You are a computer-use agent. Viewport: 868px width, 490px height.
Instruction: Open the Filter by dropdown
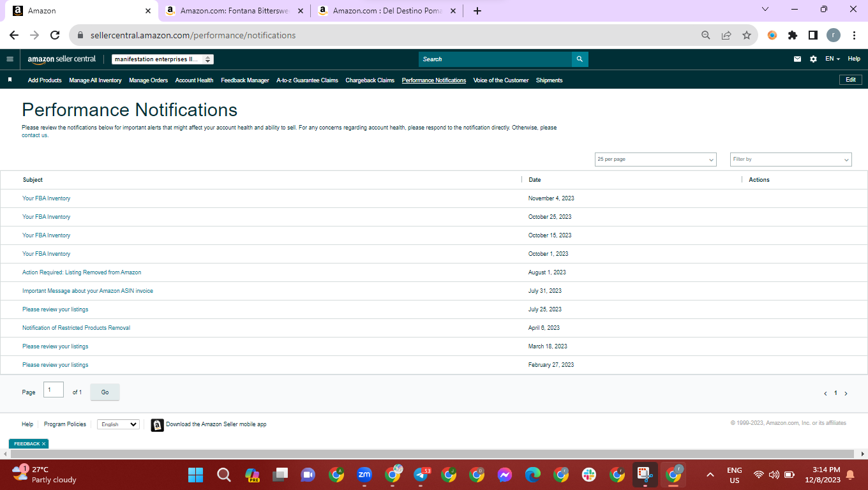791,160
